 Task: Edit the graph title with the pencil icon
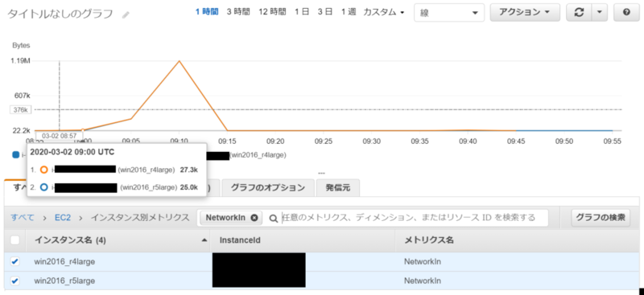pos(126,14)
